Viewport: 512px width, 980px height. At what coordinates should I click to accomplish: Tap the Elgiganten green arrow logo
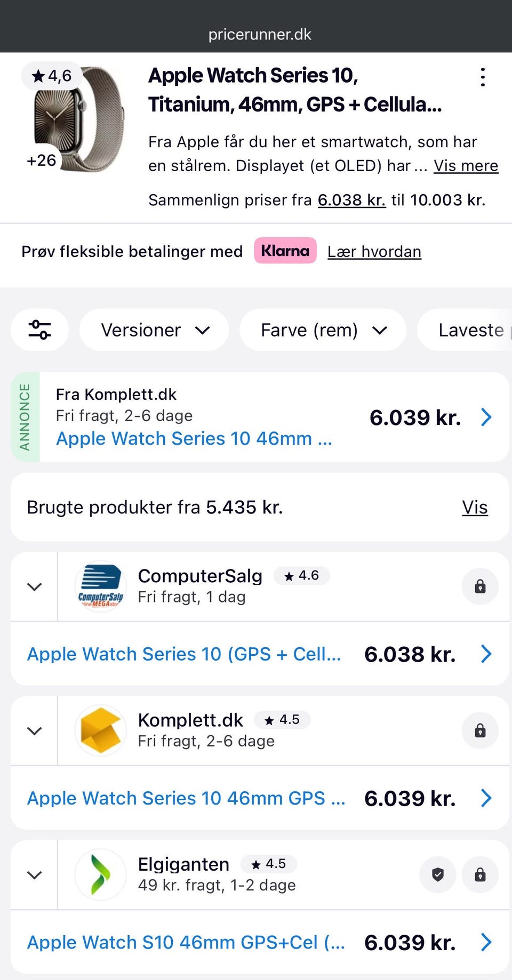coord(100,874)
